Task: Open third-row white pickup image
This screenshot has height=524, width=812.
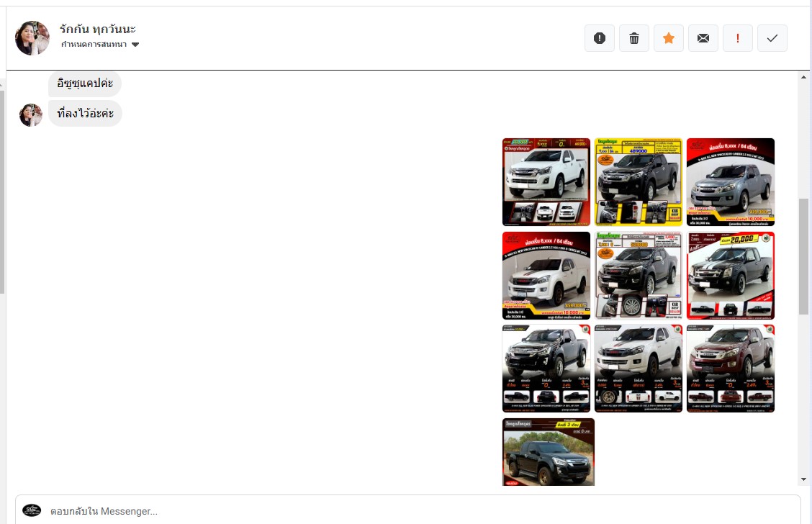Action: tap(638, 369)
